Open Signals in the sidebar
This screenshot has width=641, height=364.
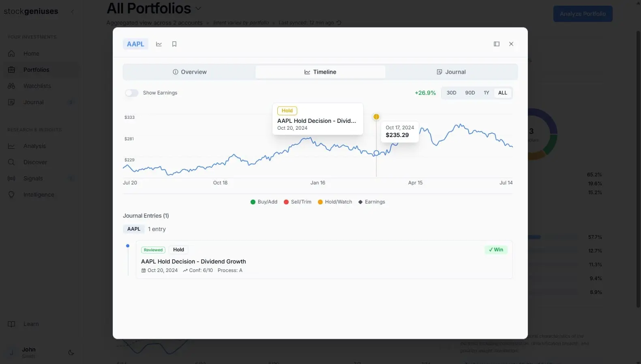click(x=41, y=178)
